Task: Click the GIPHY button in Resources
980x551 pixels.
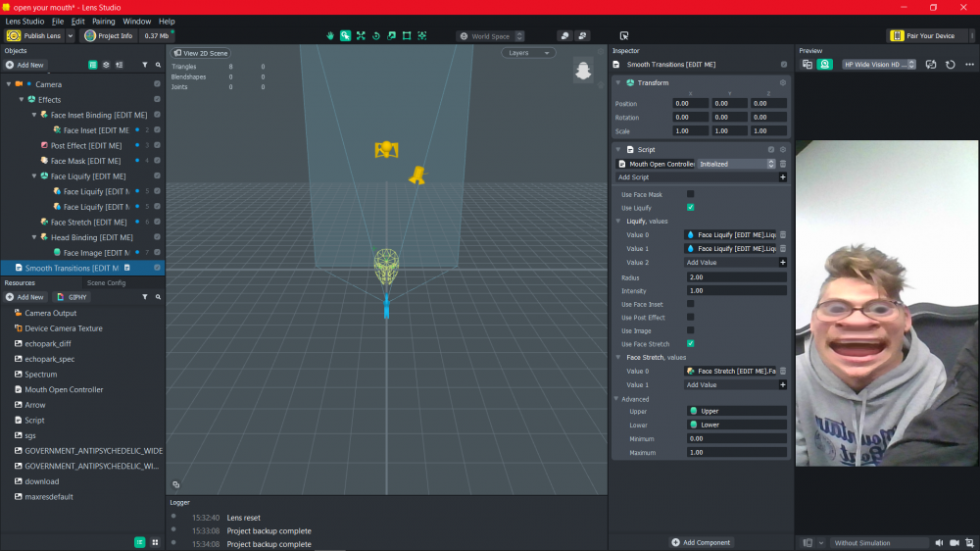Action: [72, 297]
